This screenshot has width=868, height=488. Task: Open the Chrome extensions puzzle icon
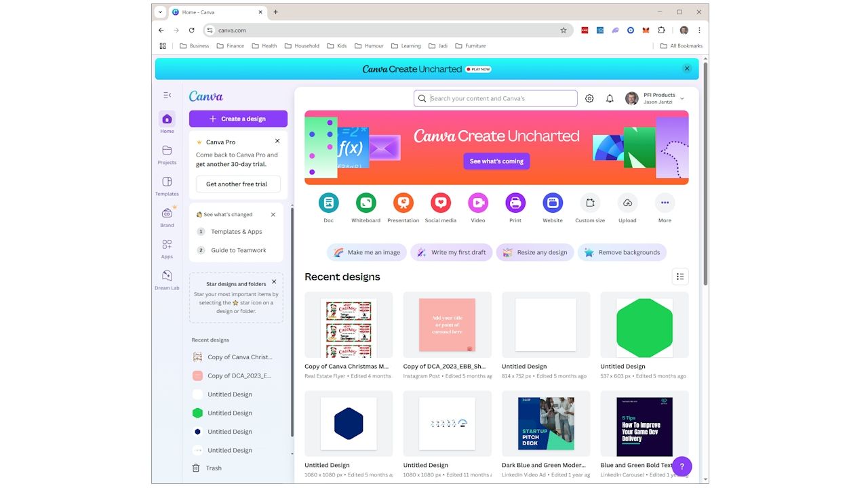click(x=661, y=30)
